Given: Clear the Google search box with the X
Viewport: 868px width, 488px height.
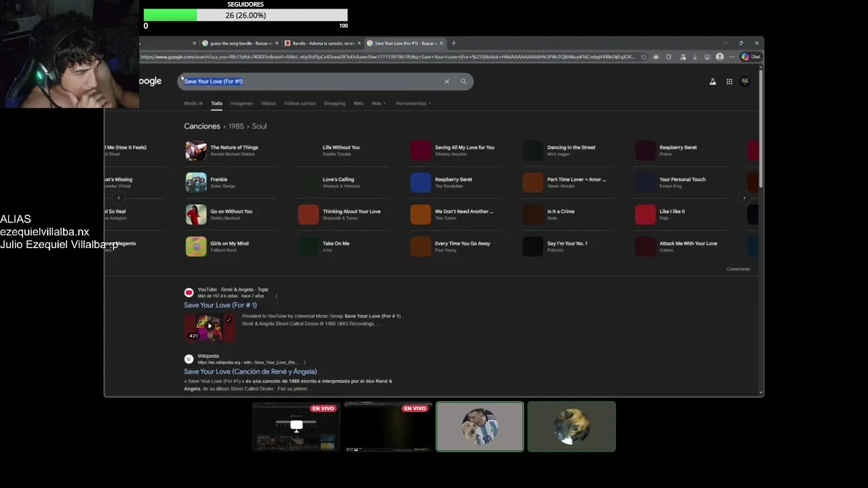Looking at the screenshot, I should pos(446,81).
